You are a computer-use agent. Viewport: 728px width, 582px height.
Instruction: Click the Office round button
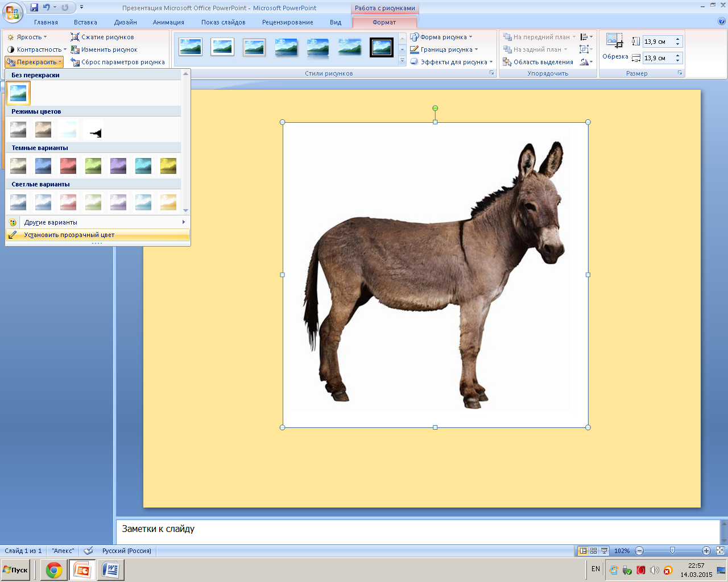tap(13, 13)
